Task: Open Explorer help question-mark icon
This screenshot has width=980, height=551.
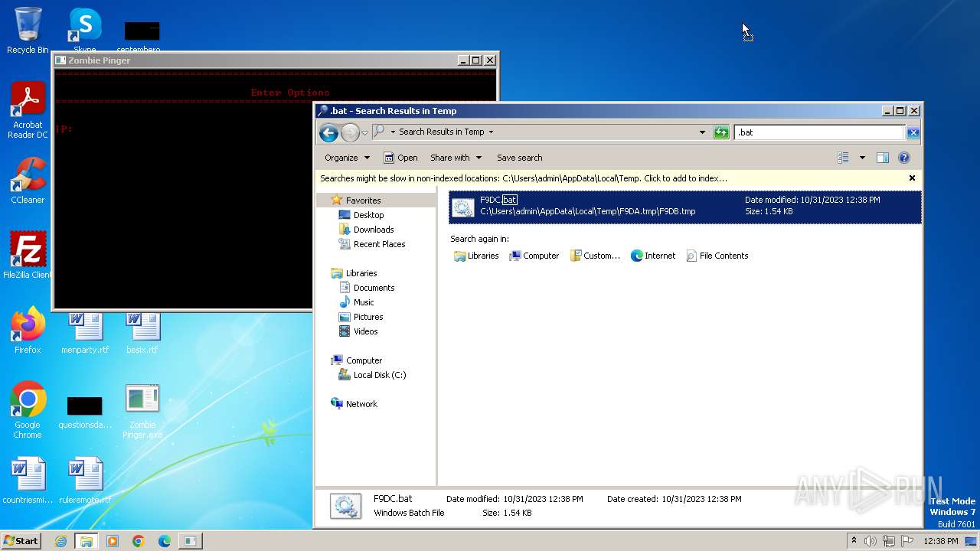Action: tap(903, 158)
